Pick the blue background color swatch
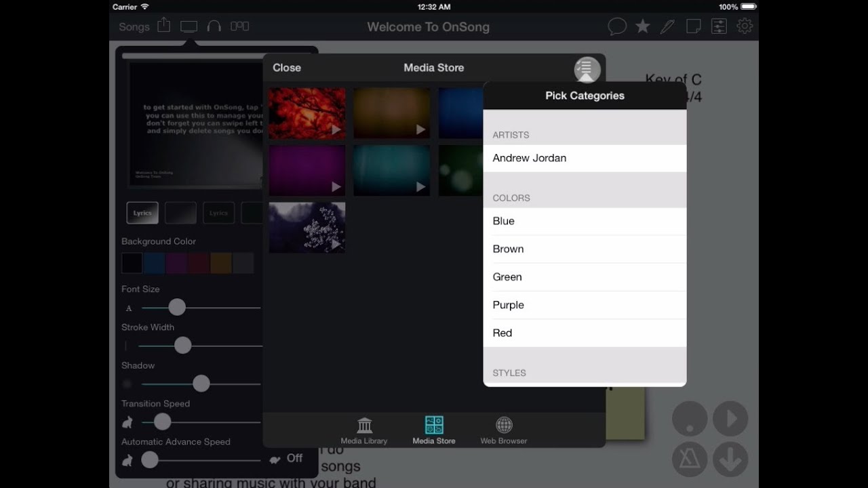 tap(155, 263)
